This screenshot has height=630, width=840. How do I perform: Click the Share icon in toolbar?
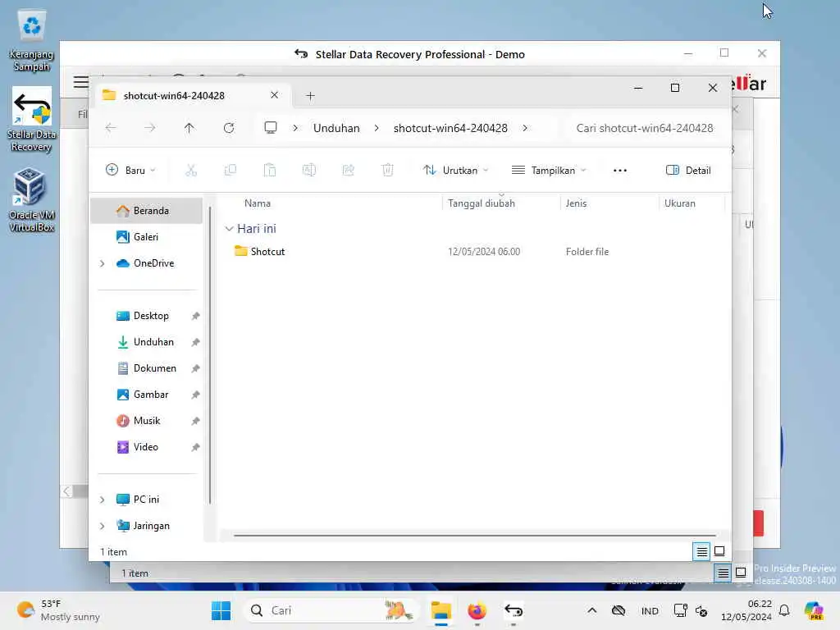click(348, 171)
